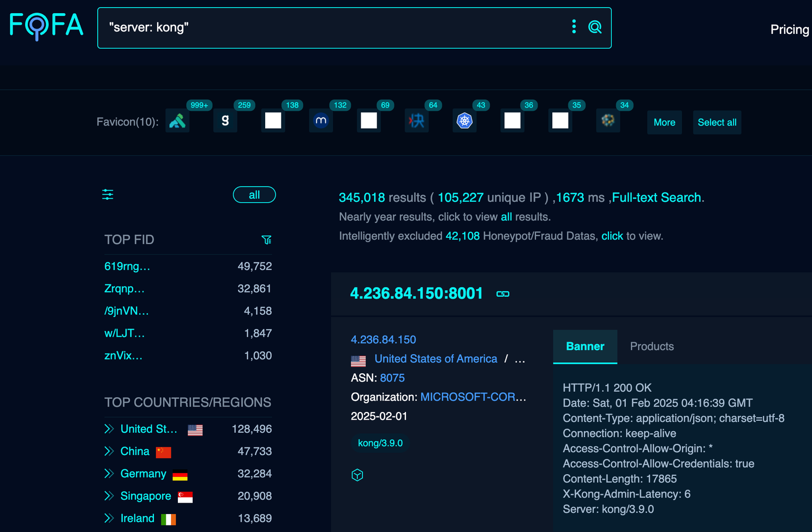Click the magnifier search icon in the search bar
Image resolution: width=812 pixels, height=532 pixels.
point(594,26)
